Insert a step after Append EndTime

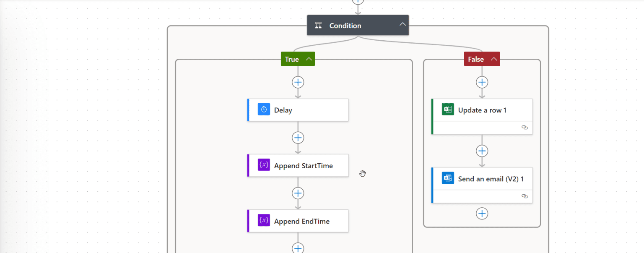coord(298,248)
